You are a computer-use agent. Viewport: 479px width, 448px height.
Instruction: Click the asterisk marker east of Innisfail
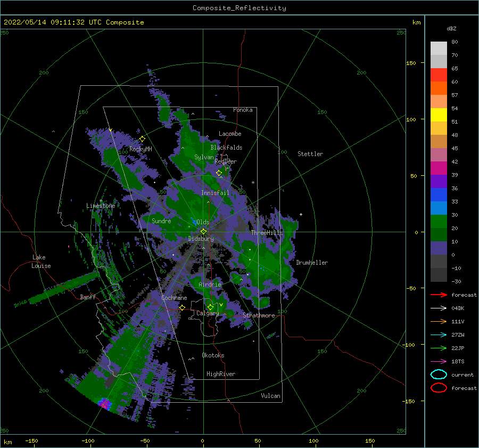(x=253, y=183)
